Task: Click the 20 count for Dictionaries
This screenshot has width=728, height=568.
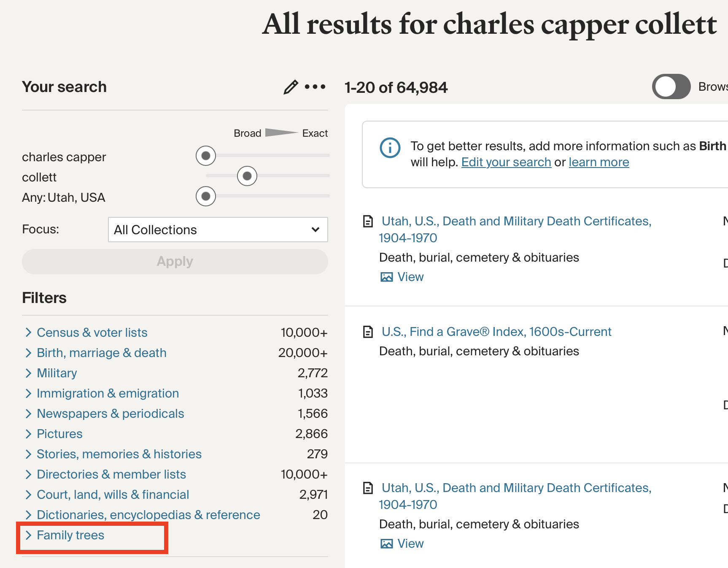Action: [320, 515]
